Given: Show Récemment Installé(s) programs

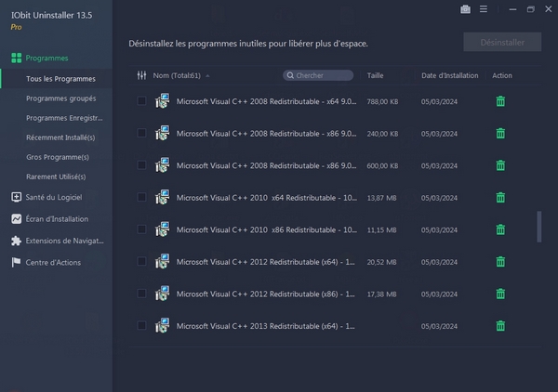Looking at the screenshot, I should pos(60,137).
